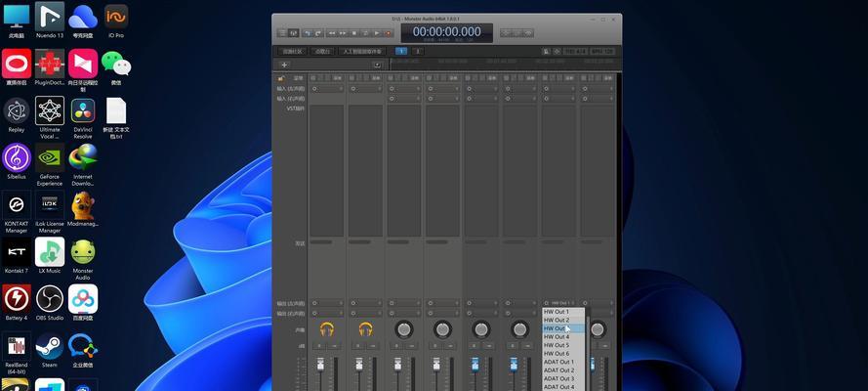Click the blue fader on fifth channel

[x=475, y=365]
